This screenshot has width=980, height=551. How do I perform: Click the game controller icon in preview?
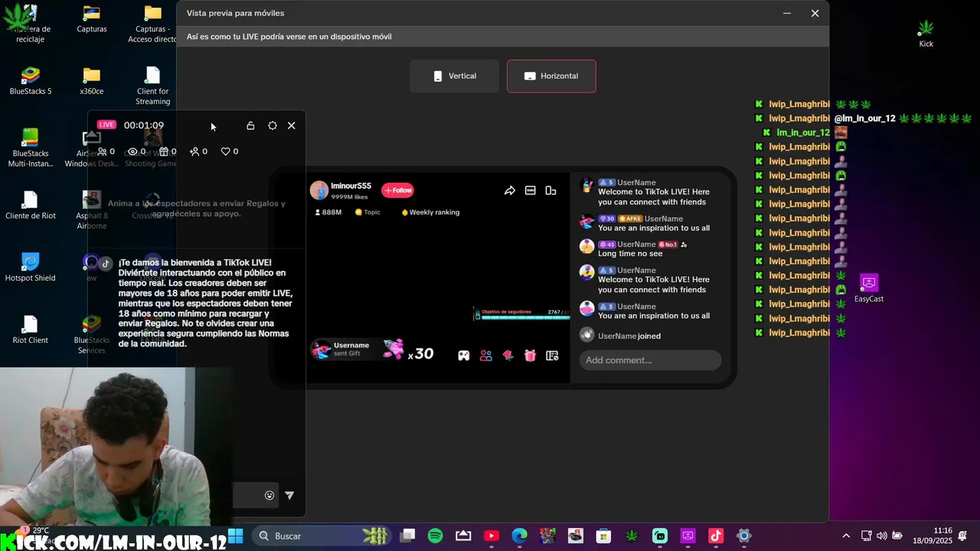(464, 355)
